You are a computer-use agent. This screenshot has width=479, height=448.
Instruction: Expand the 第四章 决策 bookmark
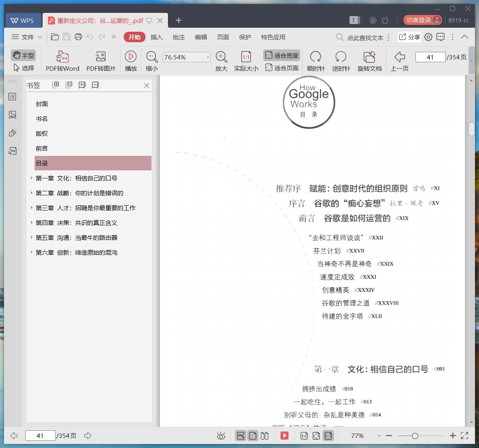(31, 222)
